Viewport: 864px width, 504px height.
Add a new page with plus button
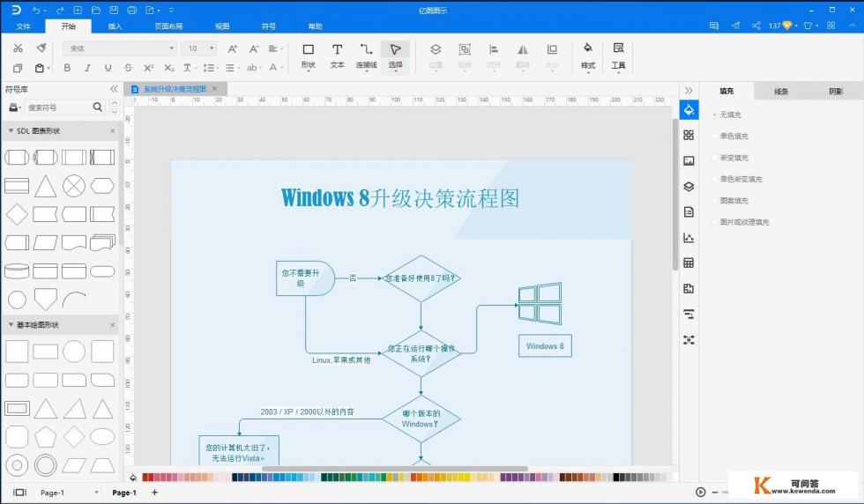pyautogui.click(x=155, y=492)
